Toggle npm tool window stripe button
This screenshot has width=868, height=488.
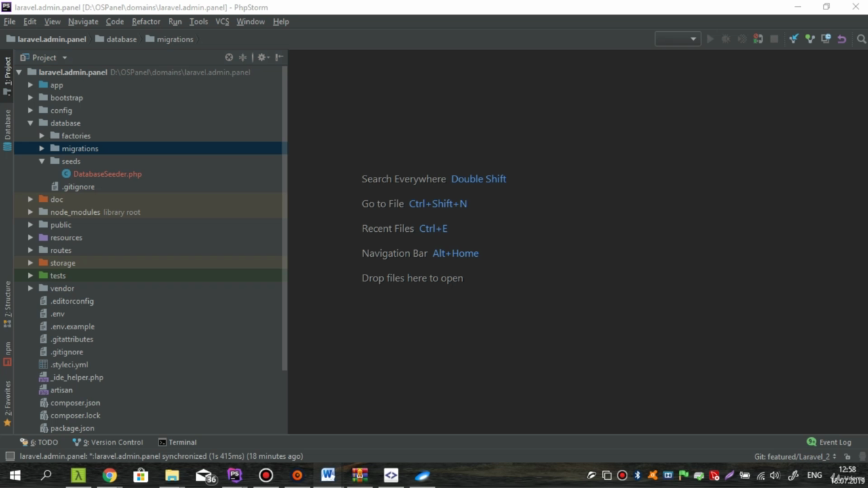pyautogui.click(x=7, y=354)
